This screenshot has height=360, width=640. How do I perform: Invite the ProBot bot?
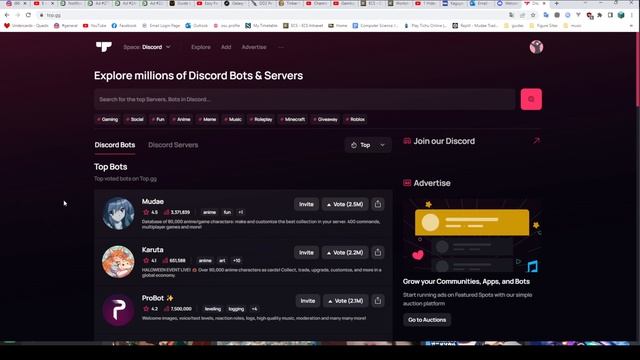click(x=308, y=301)
